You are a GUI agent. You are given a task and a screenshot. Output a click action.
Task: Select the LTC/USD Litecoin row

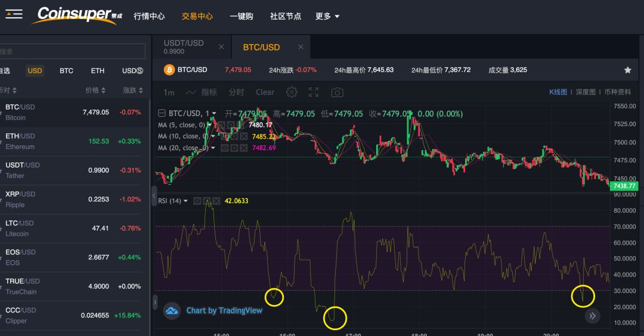[74, 229]
